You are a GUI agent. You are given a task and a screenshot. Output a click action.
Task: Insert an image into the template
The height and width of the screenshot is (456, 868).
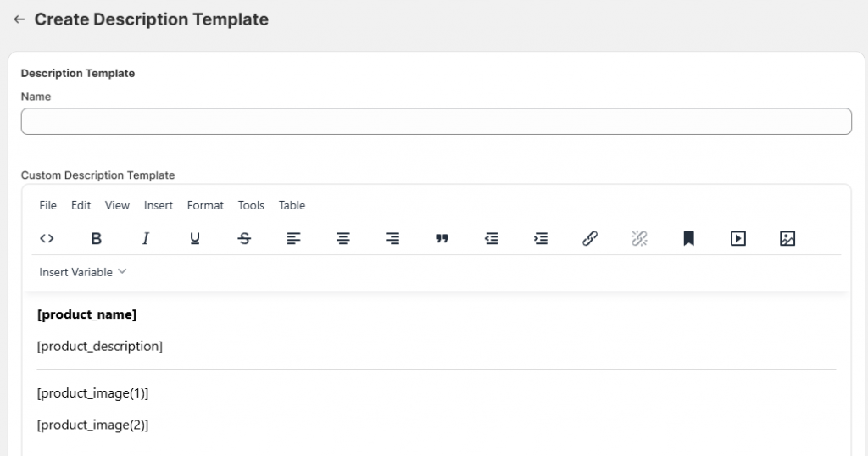pos(787,238)
